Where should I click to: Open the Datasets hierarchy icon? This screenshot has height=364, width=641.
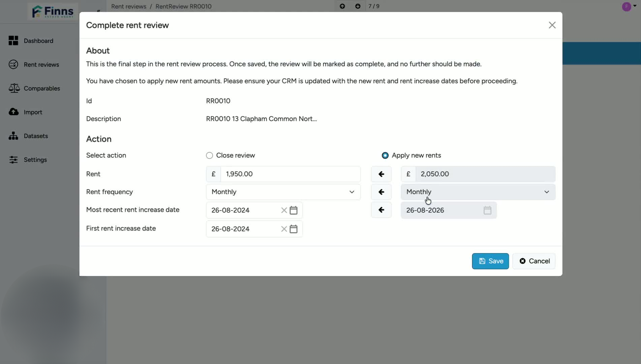tap(13, 136)
